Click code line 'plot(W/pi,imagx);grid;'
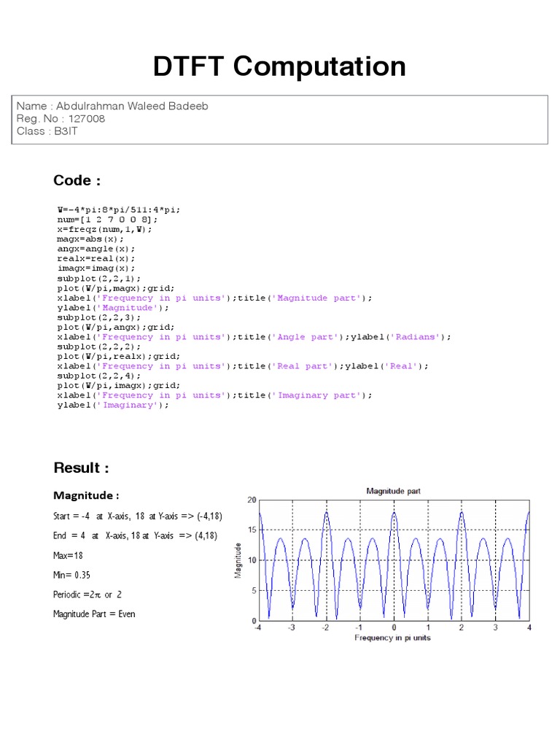Viewport: 560px width, 747px height. coord(119,385)
